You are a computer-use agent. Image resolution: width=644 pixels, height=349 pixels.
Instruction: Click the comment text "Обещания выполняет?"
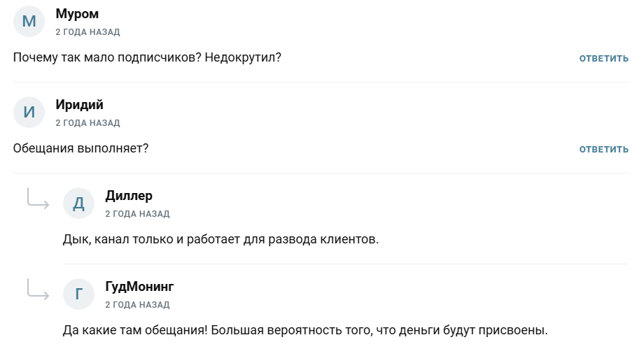click(x=80, y=148)
